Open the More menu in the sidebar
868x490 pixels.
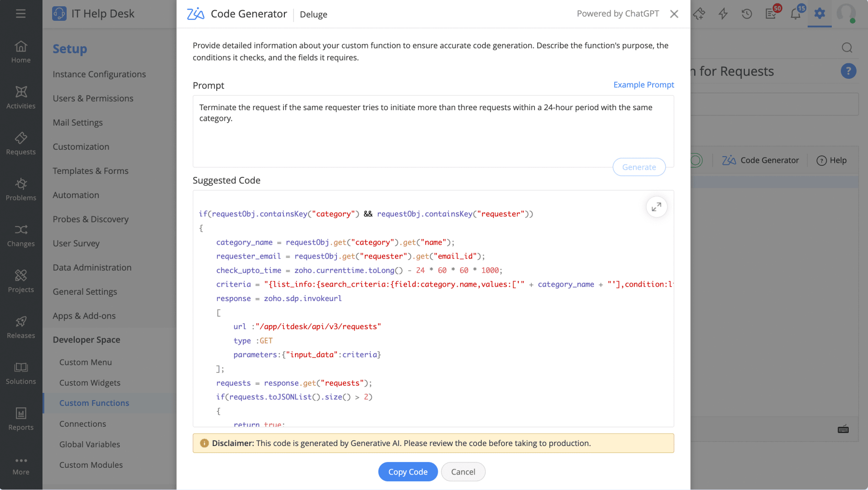click(x=21, y=465)
